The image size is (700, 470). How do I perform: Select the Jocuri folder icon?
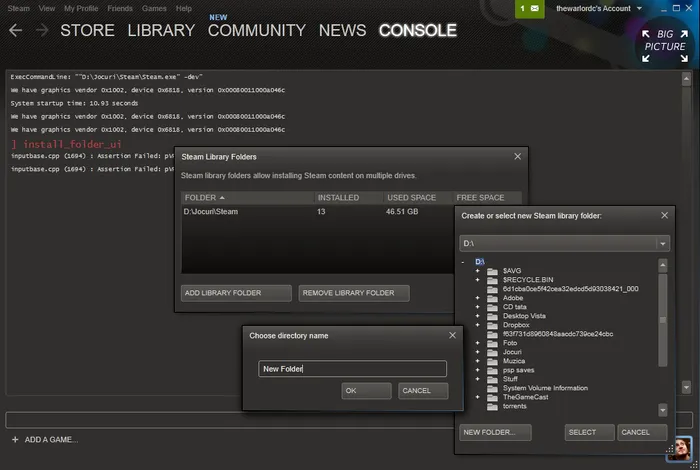pos(492,352)
